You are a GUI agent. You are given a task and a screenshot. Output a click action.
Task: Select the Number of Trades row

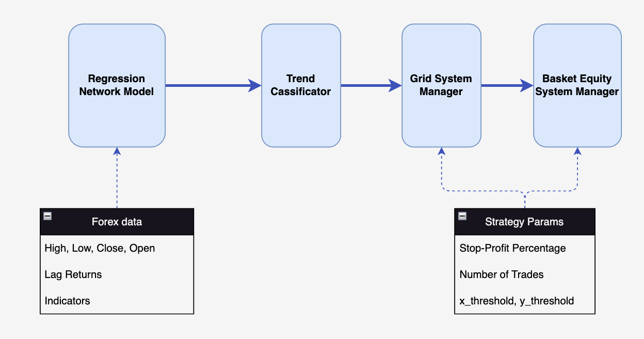[x=525, y=274]
